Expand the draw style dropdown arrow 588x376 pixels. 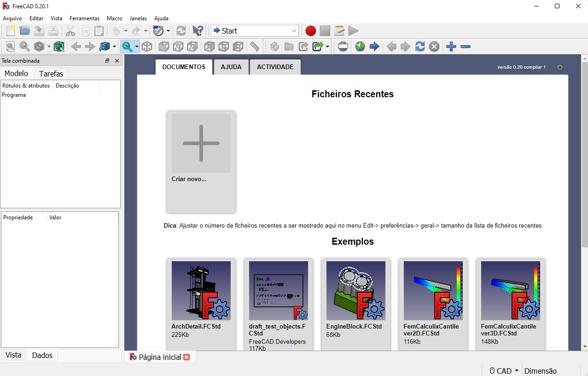pyautogui.click(x=48, y=47)
